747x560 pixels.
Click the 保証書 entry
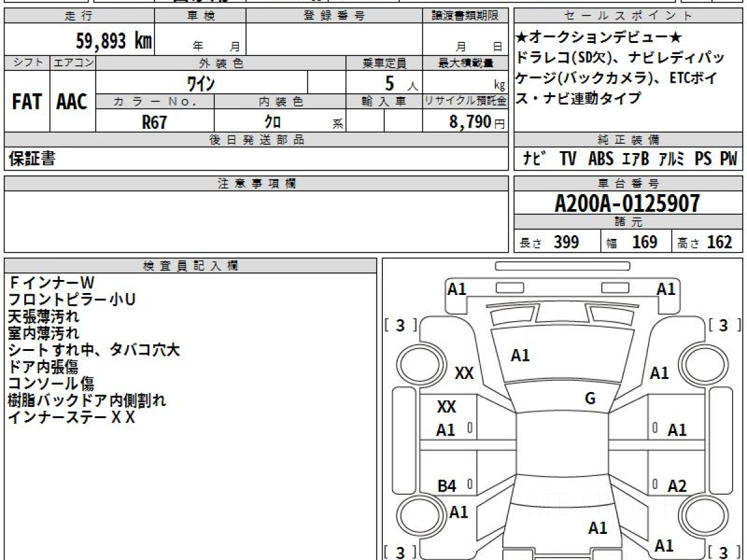pyautogui.click(x=31, y=159)
